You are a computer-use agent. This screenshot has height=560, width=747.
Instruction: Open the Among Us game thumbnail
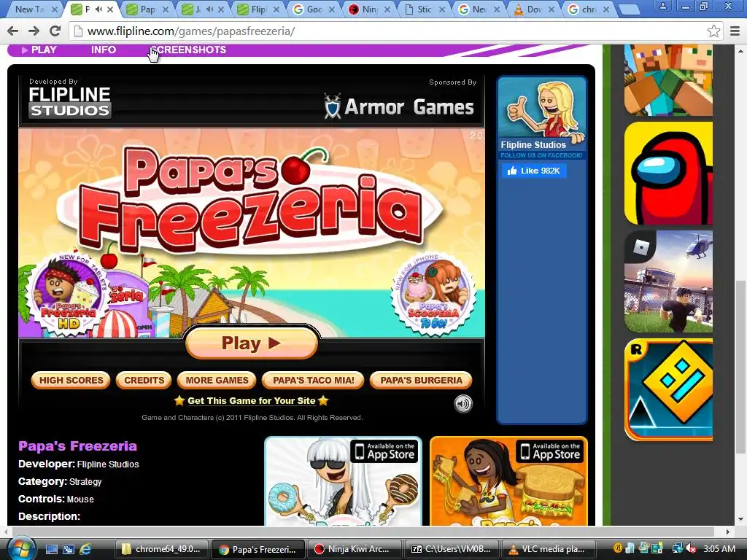pos(668,173)
